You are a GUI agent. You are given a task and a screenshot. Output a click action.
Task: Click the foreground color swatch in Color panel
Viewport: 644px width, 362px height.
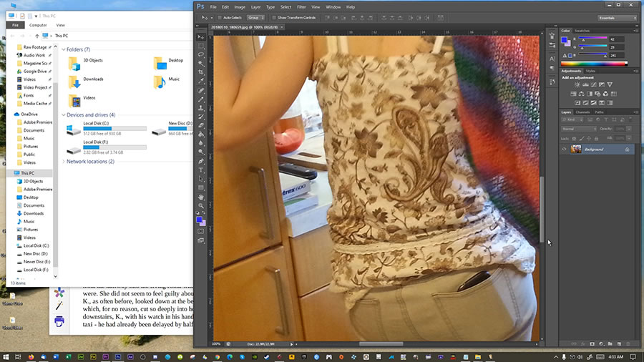(x=565, y=40)
